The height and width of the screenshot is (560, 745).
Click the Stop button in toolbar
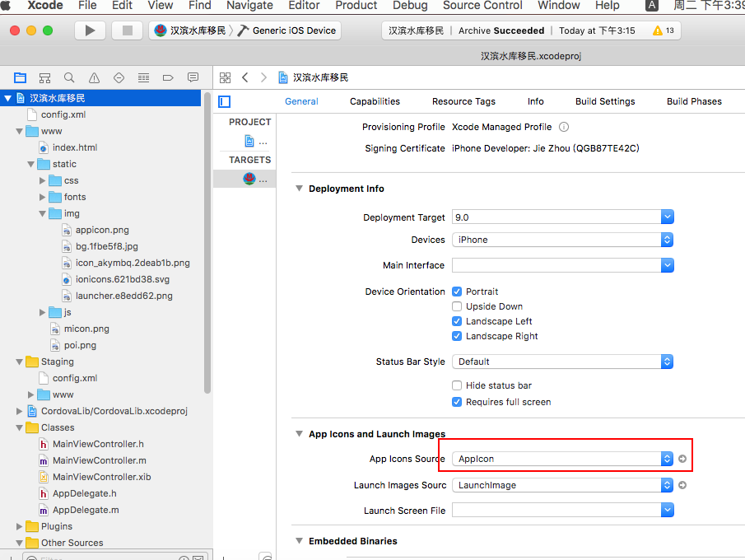tap(127, 30)
